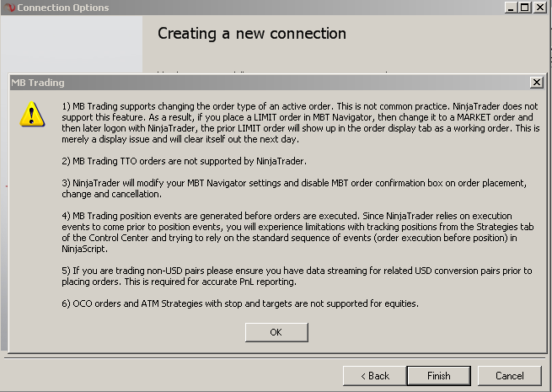The width and height of the screenshot is (552, 392).
Task: Click the NinjaTrader logo in title bar
Action: [x=9, y=7]
